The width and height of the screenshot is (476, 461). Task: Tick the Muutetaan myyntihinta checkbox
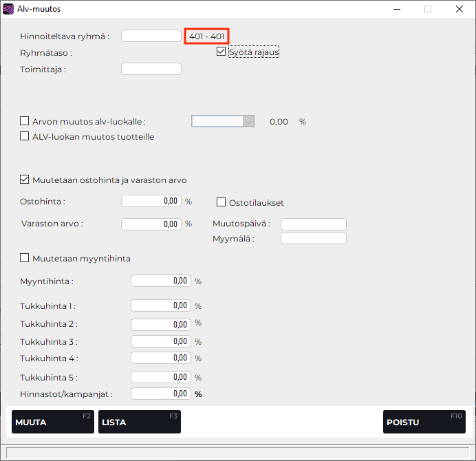[25, 258]
